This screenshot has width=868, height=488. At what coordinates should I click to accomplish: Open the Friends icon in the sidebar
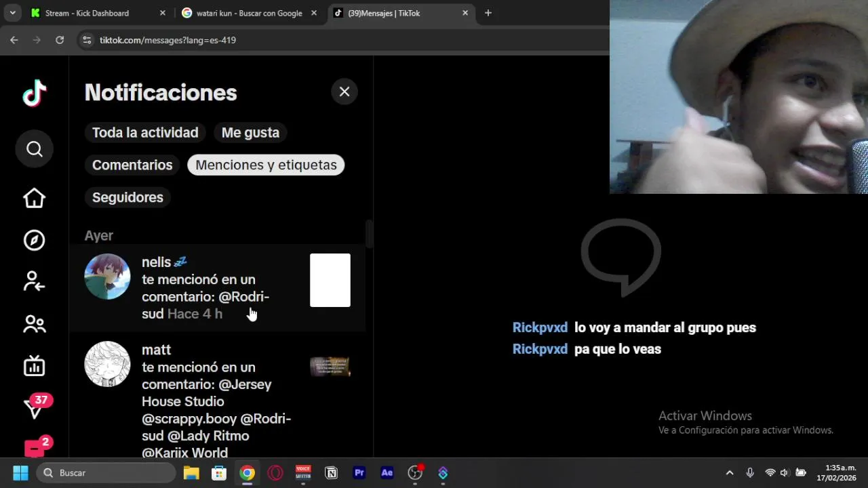click(34, 324)
